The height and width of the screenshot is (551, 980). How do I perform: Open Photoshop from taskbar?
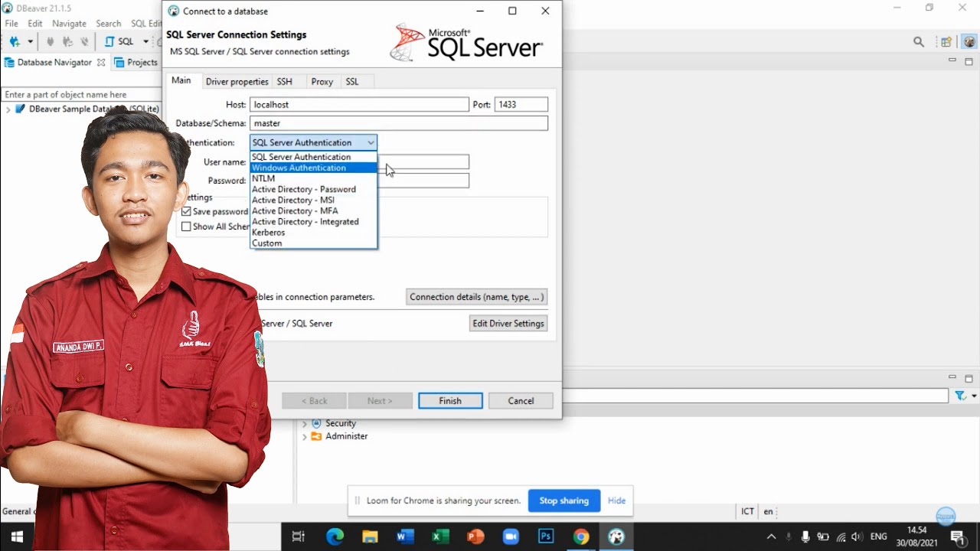(546, 536)
